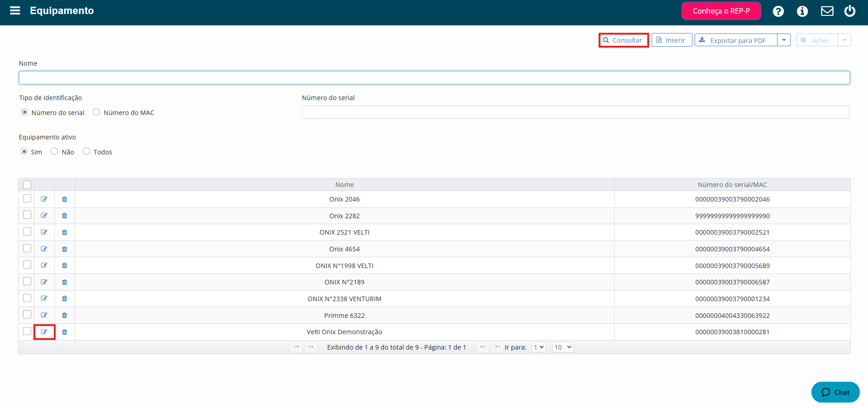This screenshot has width=868, height=408.
Task: Focus the Nome input field
Action: tap(434, 77)
